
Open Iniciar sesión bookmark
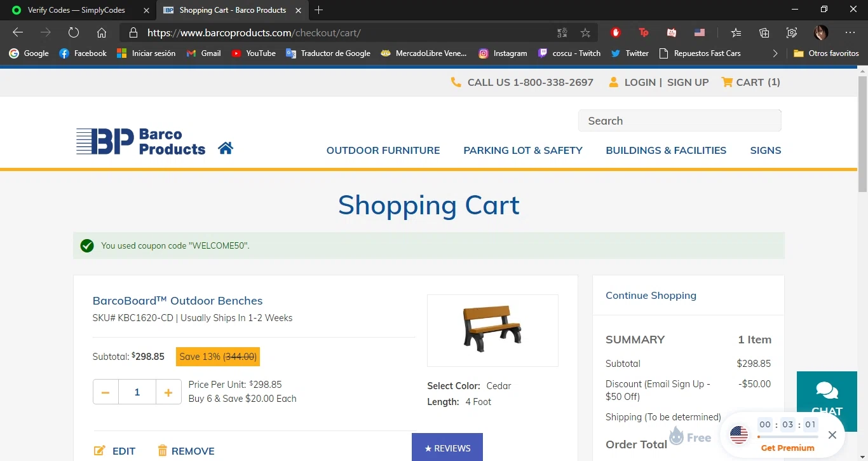[x=146, y=53]
